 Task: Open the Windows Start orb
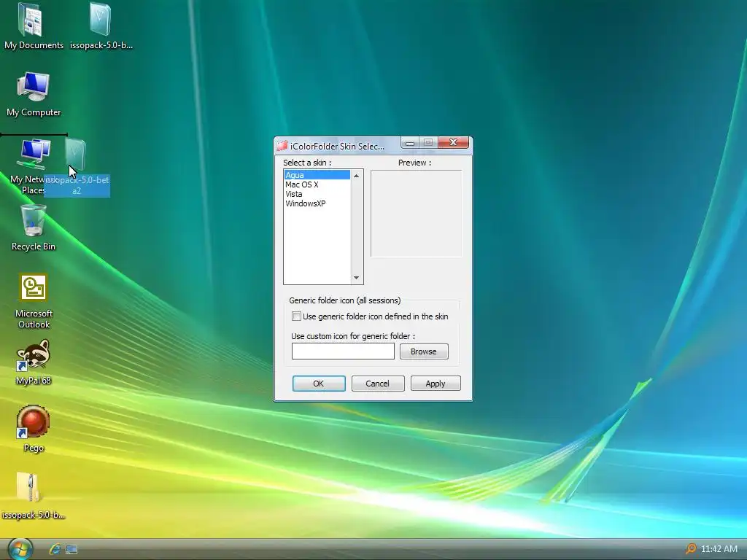pos(20,549)
